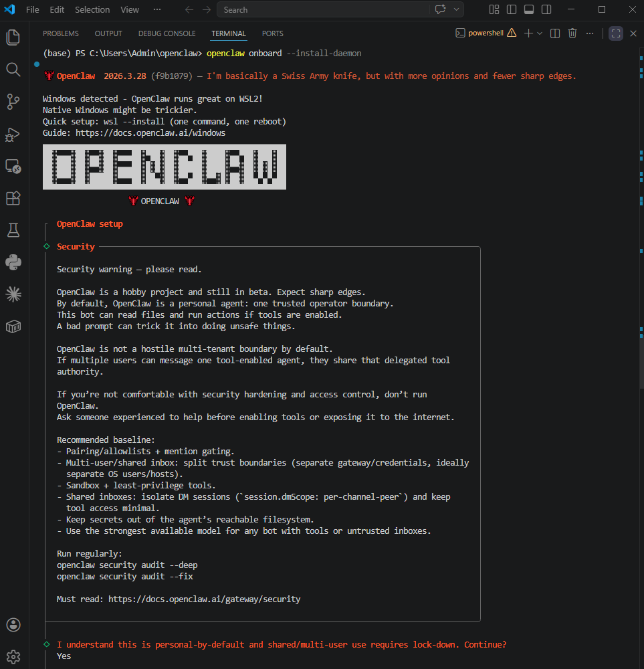Open the container box view in activity bar
The width and height of the screenshot is (644, 669).
pos(13,327)
